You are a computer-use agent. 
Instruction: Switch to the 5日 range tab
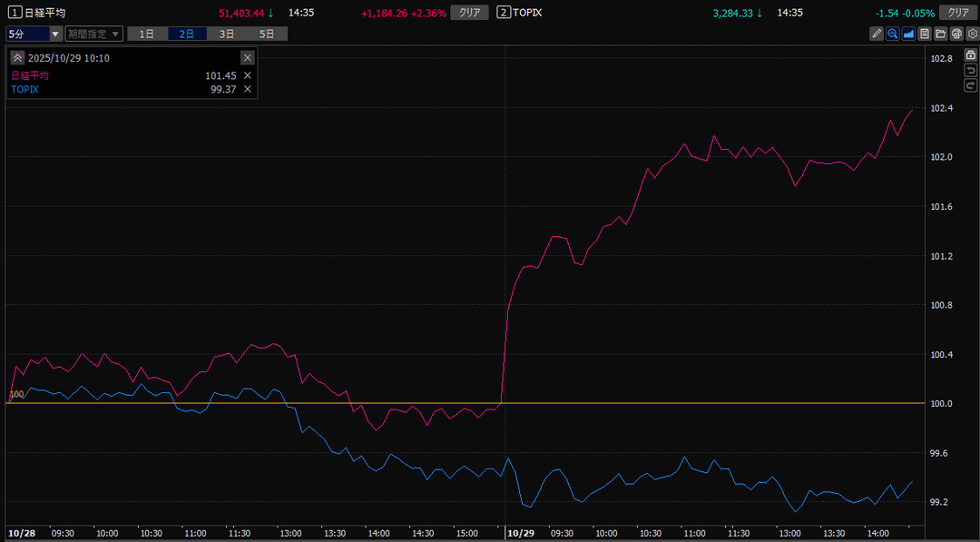(x=267, y=34)
